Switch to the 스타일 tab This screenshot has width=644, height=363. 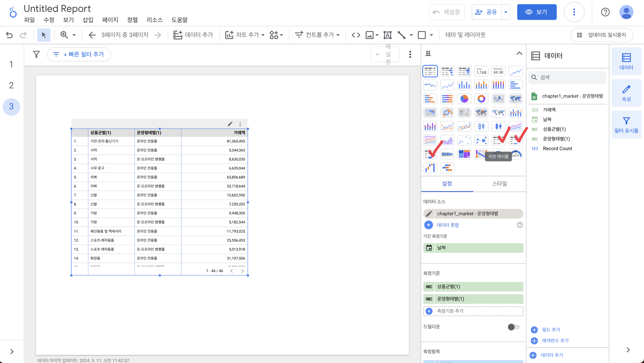[x=499, y=184]
